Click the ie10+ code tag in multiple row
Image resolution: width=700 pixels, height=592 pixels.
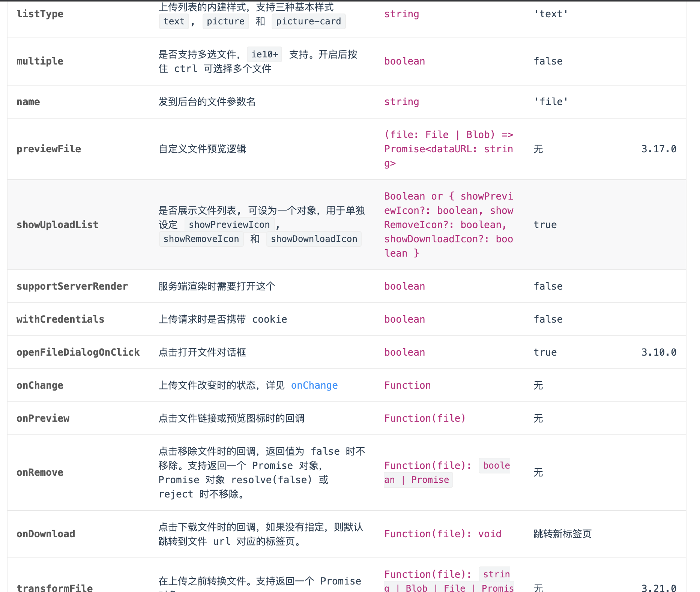(x=264, y=54)
